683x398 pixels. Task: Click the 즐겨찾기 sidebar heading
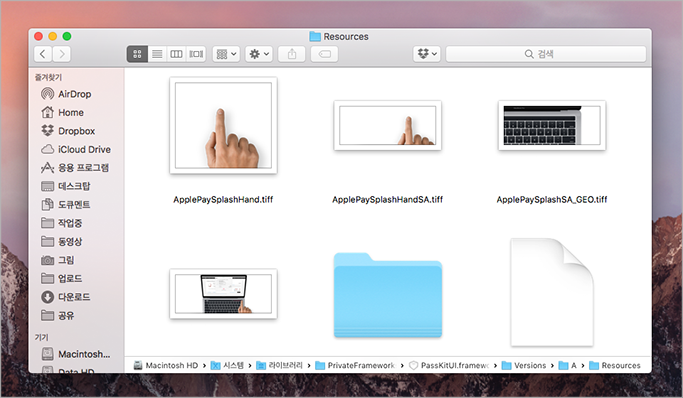click(x=48, y=77)
